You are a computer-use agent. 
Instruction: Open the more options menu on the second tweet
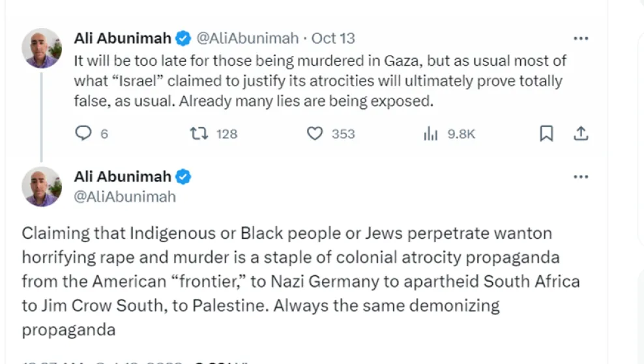click(x=580, y=176)
